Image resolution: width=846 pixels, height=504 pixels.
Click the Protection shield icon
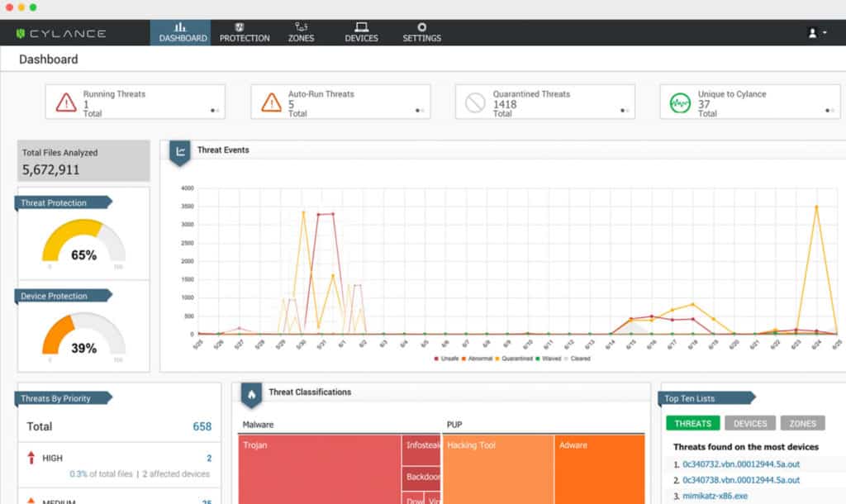tap(244, 27)
